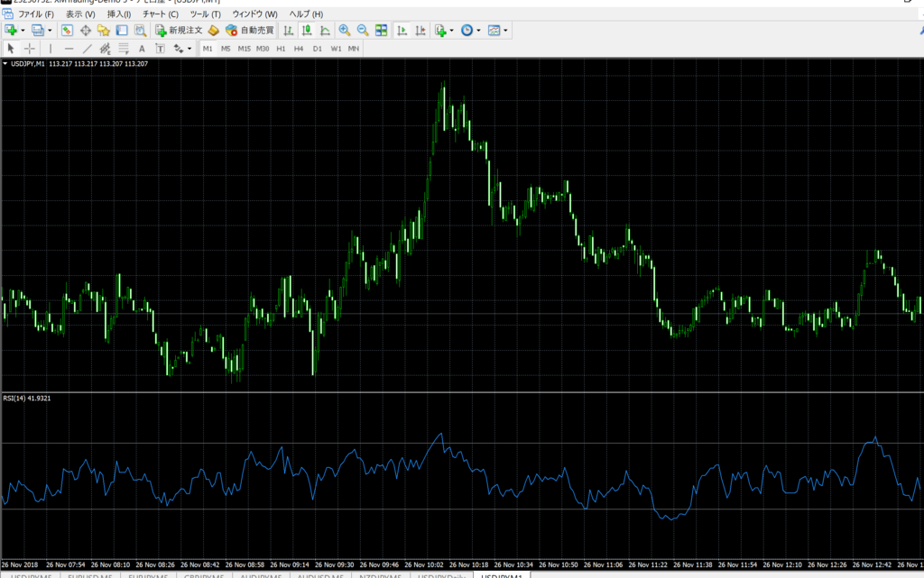The image size is (924, 578).
Task: Expand the arrows tool dropdown arrow
Action: click(189, 49)
